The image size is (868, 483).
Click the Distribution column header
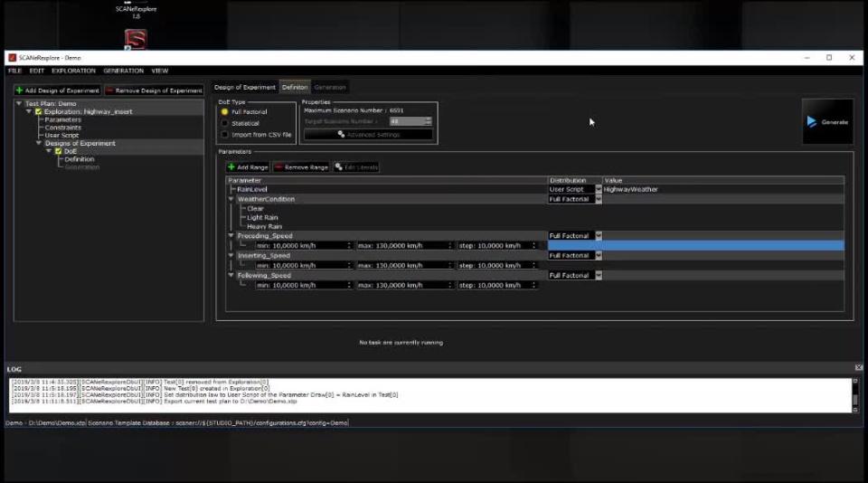pos(575,181)
